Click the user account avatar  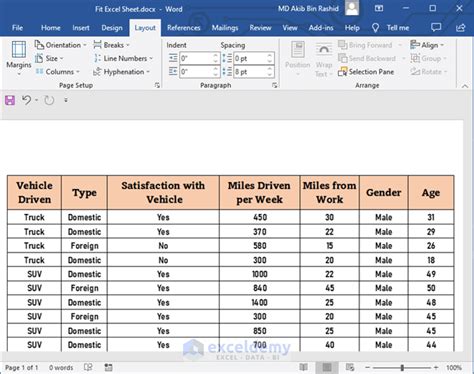click(352, 8)
